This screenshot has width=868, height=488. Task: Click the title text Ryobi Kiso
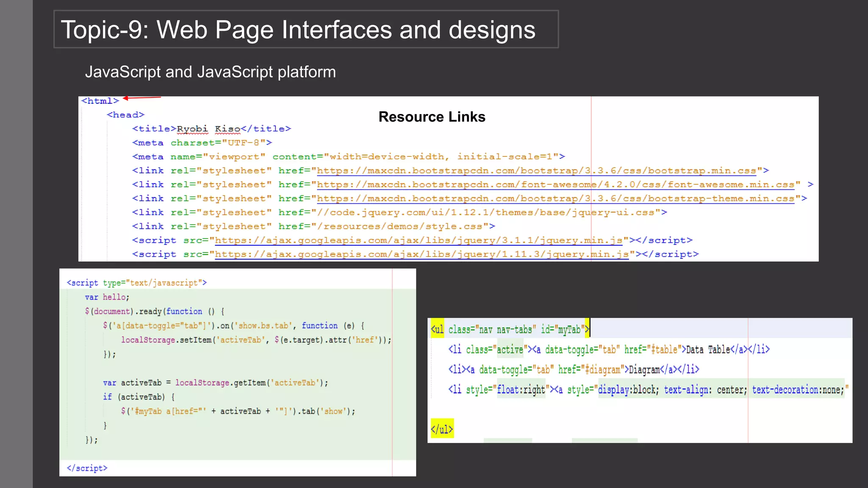click(x=208, y=129)
